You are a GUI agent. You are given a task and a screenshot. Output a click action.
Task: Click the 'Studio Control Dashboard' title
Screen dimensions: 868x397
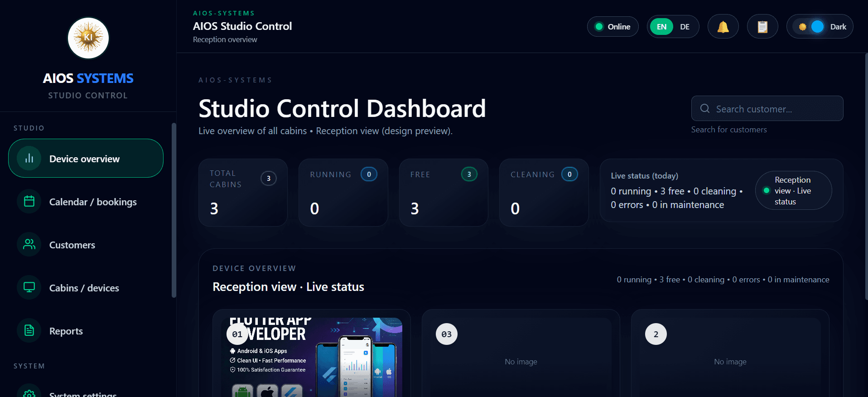[342, 108]
